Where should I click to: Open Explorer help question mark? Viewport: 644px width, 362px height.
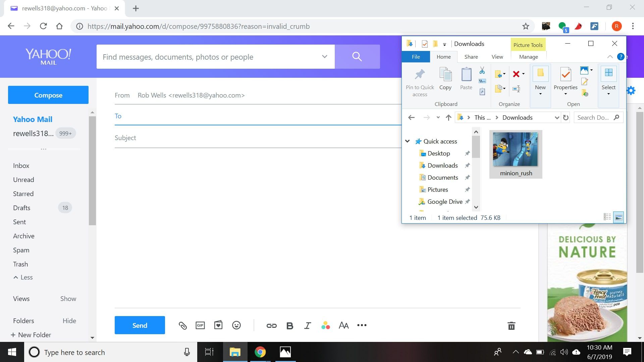[621, 57]
